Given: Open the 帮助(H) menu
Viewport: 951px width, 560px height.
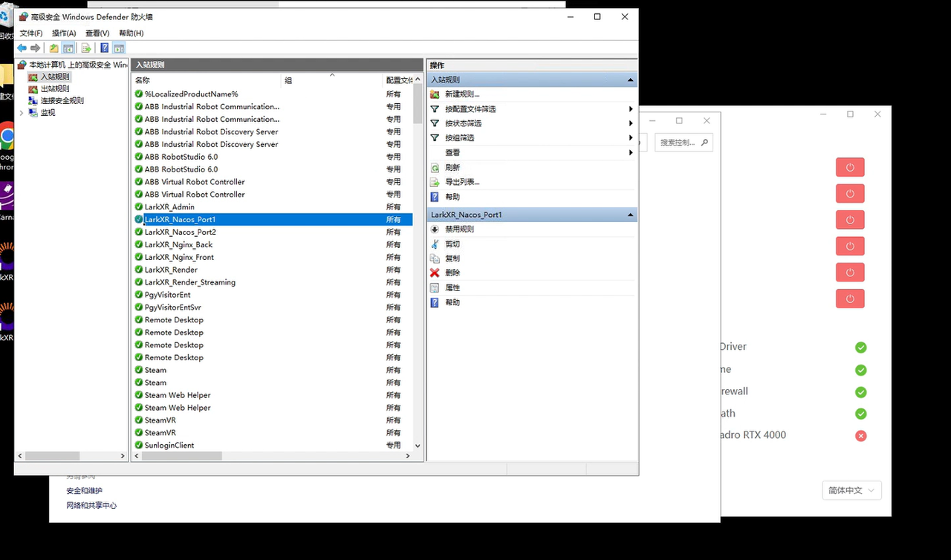Looking at the screenshot, I should pos(131,33).
